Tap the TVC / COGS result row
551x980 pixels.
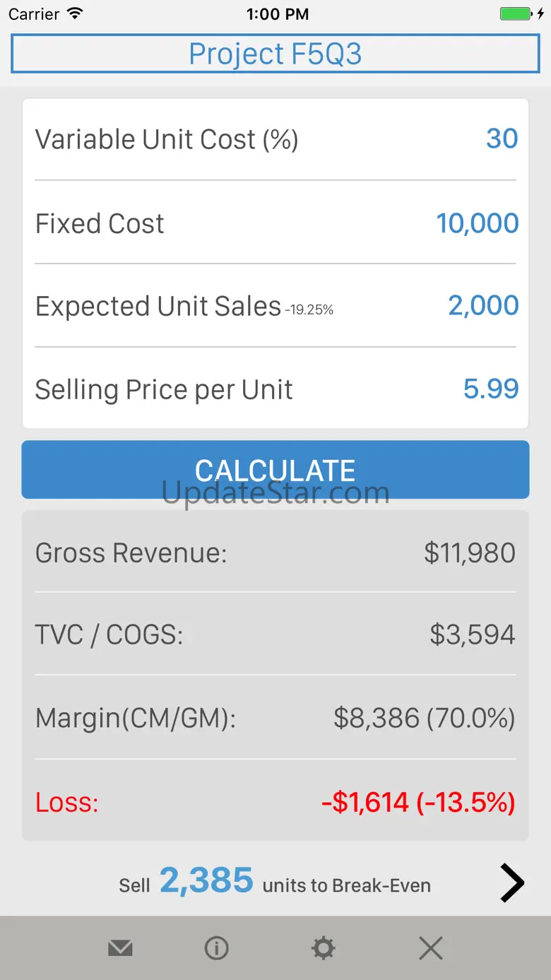click(x=275, y=634)
